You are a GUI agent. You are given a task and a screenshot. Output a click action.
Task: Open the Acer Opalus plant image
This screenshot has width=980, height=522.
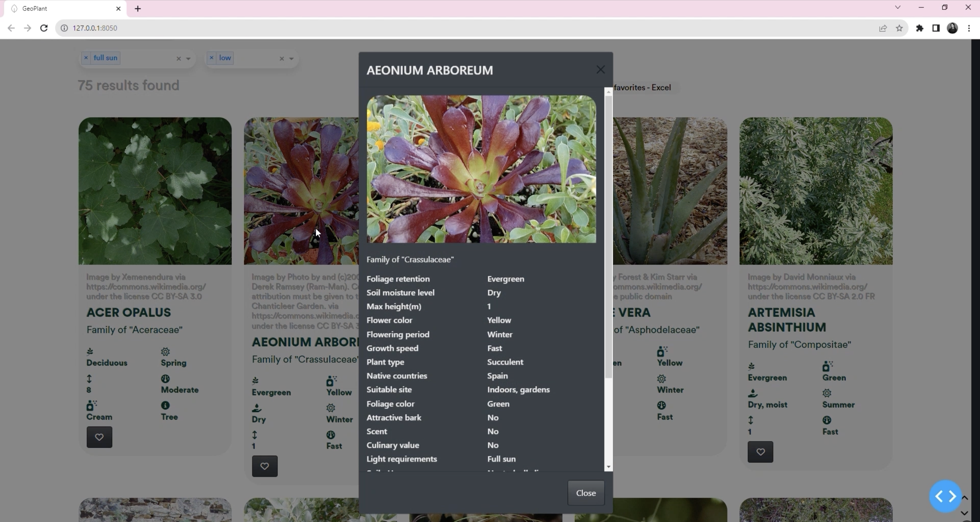click(155, 191)
